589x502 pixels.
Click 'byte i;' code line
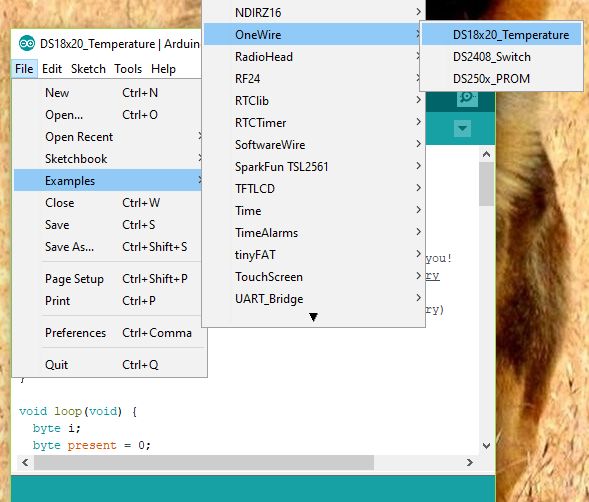pyautogui.click(x=56, y=428)
